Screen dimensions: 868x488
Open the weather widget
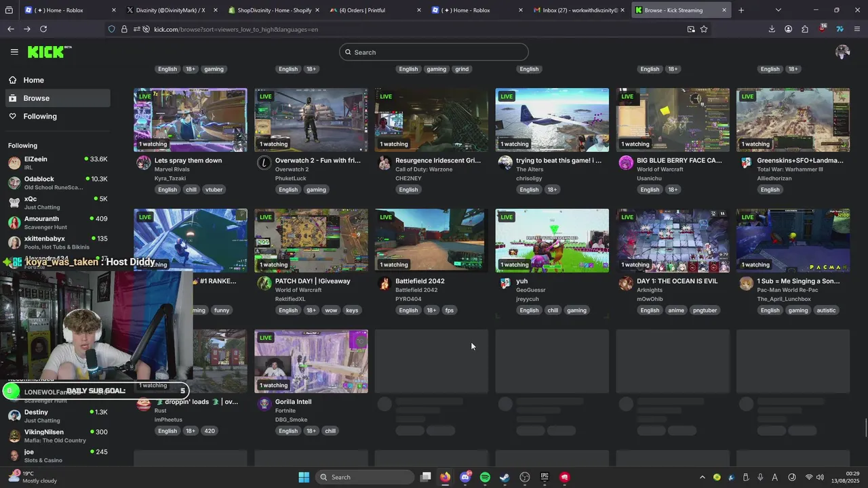(x=34, y=477)
